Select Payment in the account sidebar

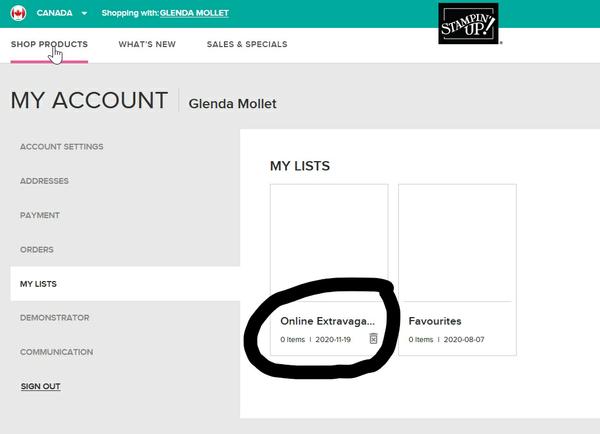coord(40,215)
